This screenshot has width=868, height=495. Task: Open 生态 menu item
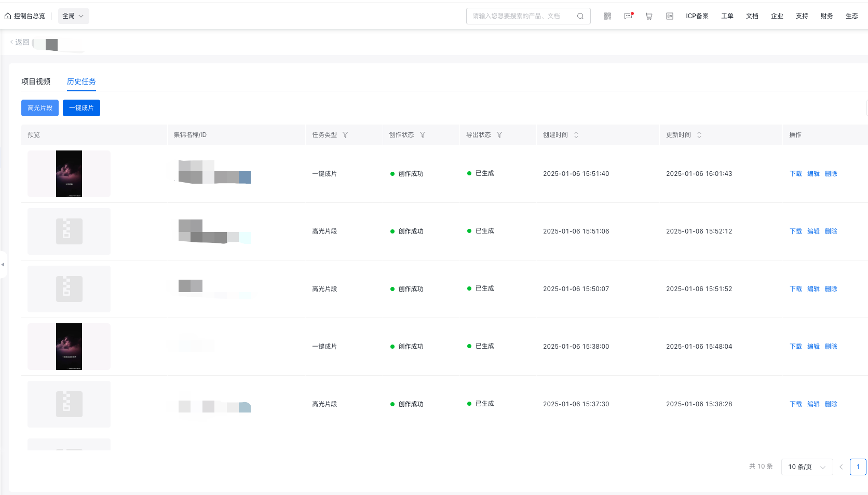852,16
